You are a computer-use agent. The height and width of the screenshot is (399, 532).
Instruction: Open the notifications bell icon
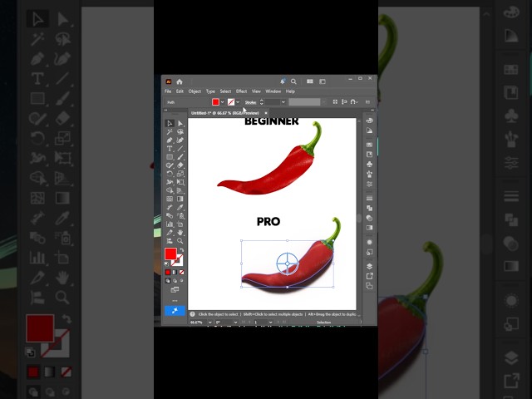283,81
